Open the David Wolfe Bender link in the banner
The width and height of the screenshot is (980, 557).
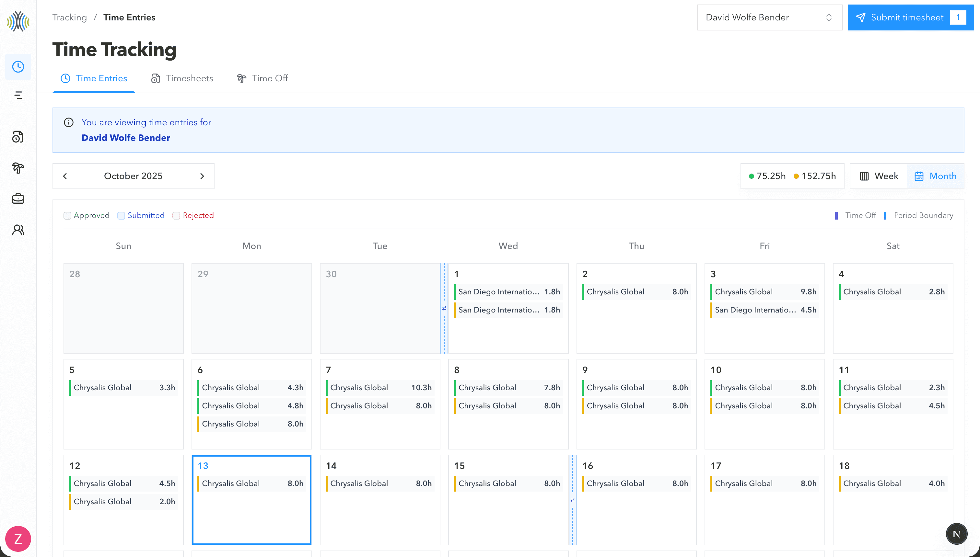pos(125,138)
